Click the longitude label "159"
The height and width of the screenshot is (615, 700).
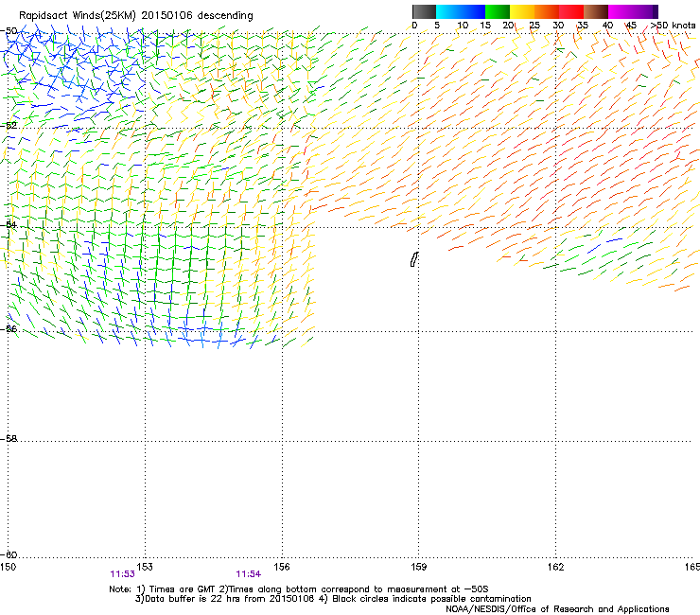[419, 567]
